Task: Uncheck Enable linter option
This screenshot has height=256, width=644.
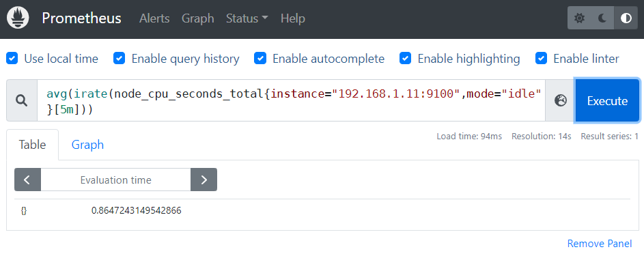Action: tap(542, 59)
